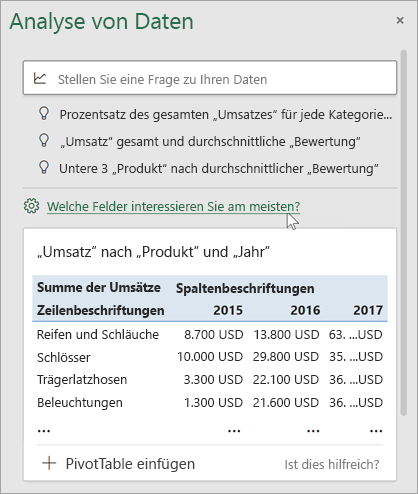Select suggestion 'Prozentsatz des gesamten Umsatzes'
418x494 pixels.
(x=226, y=115)
